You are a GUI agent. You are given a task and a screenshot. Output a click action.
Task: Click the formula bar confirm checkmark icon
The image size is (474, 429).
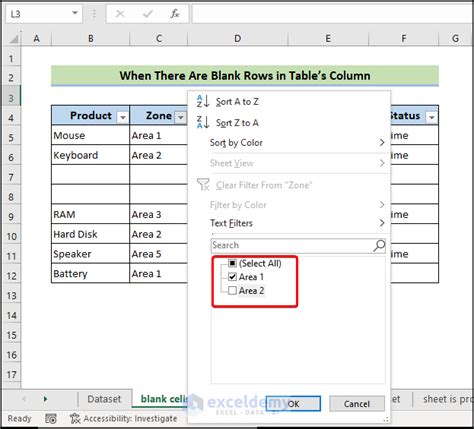(x=147, y=14)
